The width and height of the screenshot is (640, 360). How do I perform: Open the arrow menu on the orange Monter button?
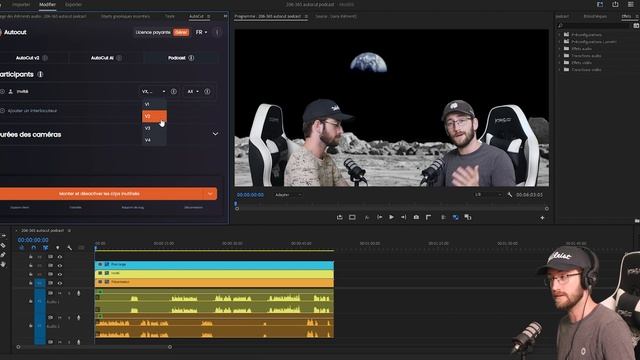click(x=210, y=194)
